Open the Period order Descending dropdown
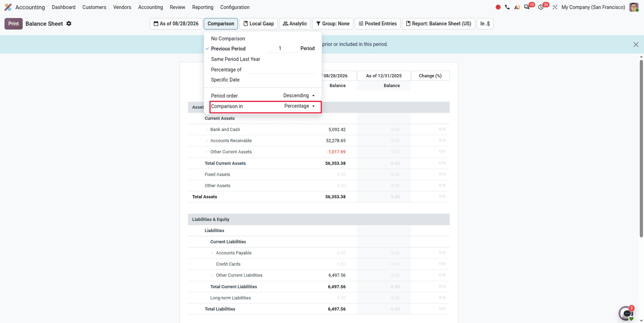This screenshot has height=323, width=644. (x=299, y=96)
